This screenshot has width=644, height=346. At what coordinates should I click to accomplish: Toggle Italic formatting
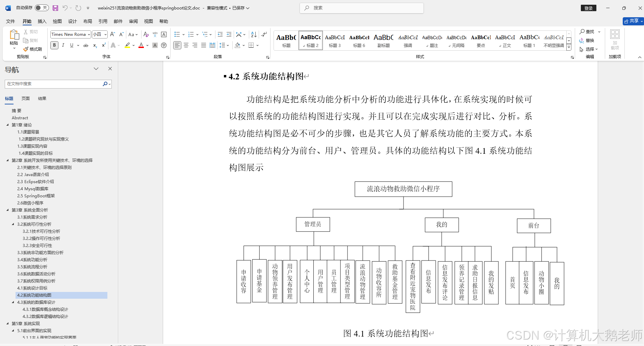coord(63,45)
